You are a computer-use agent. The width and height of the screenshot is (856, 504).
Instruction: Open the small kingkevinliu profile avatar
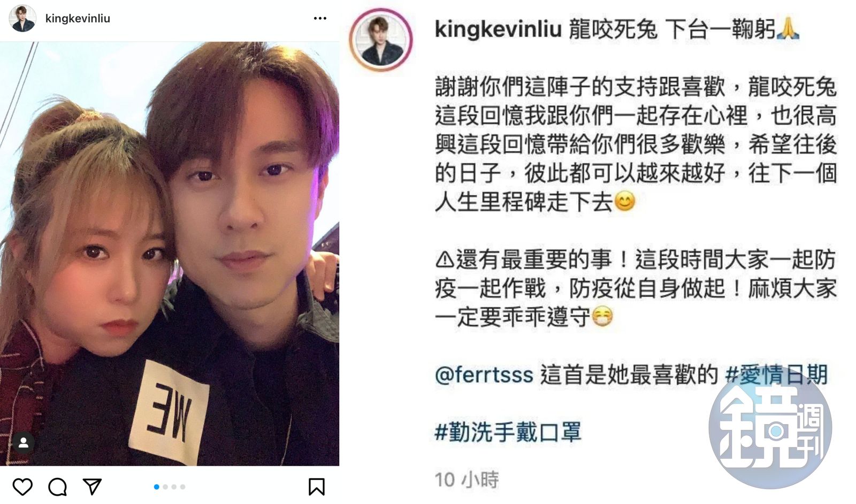[x=22, y=18]
